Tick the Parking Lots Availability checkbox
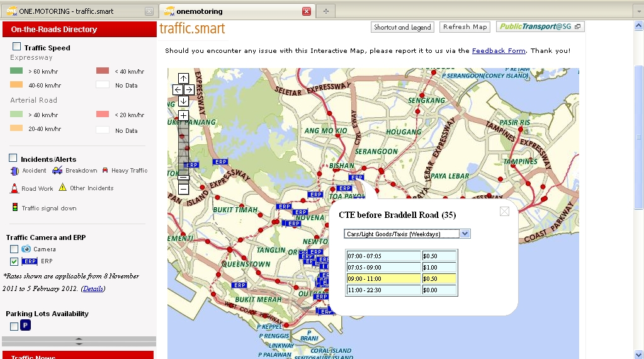This screenshot has height=359, width=644. (x=14, y=326)
